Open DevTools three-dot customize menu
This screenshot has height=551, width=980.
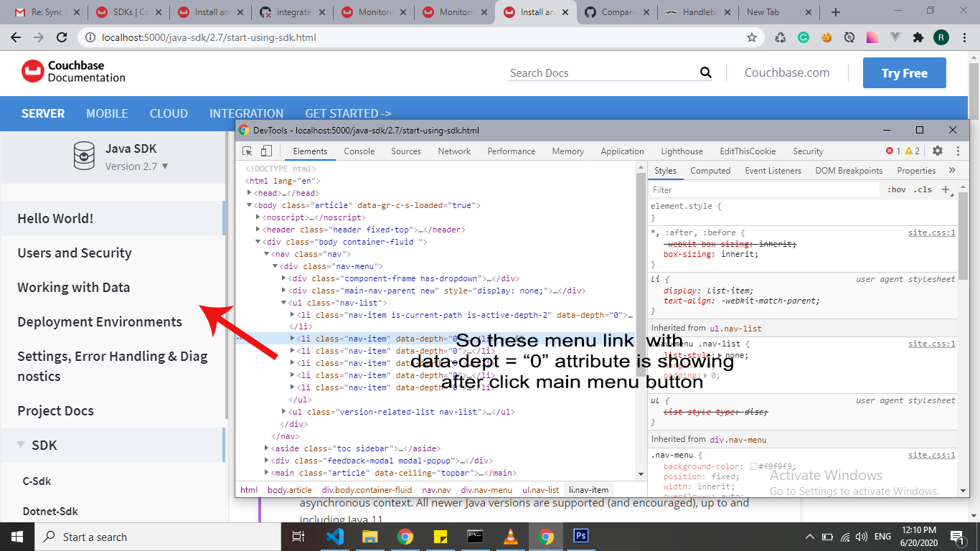[957, 151]
